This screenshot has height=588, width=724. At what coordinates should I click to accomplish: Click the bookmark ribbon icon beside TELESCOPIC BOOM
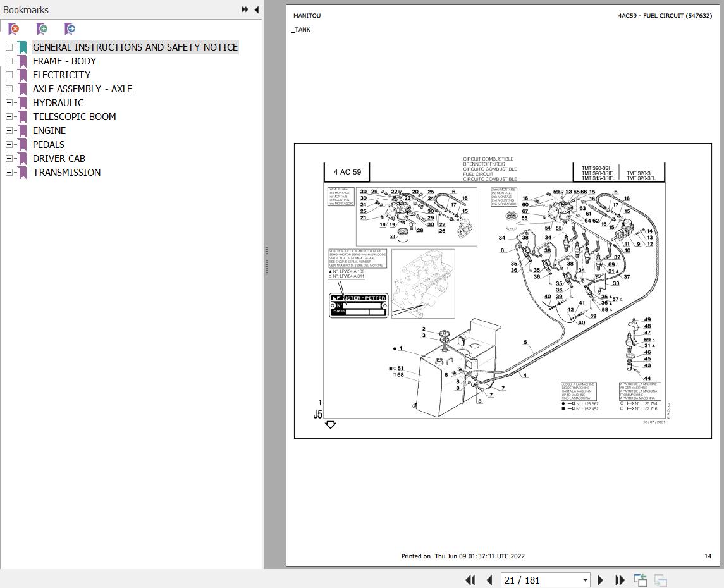click(23, 117)
